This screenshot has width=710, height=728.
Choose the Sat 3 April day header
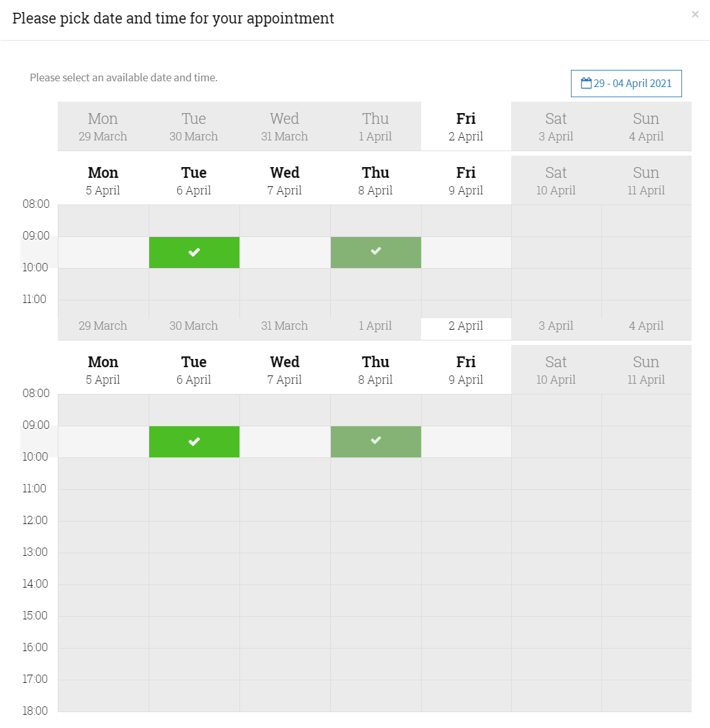[556, 126]
